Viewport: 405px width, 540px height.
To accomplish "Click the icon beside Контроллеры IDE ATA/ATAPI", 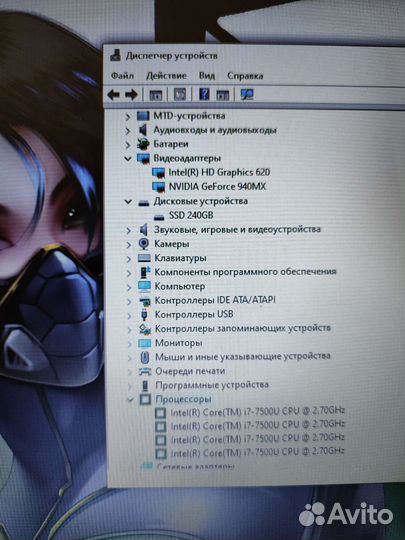I will [145, 301].
